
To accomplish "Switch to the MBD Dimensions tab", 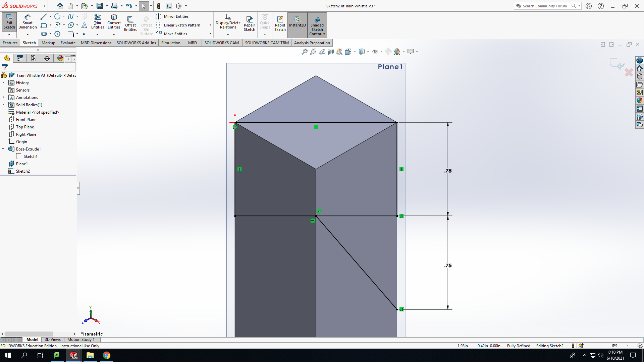I will (96, 43).
